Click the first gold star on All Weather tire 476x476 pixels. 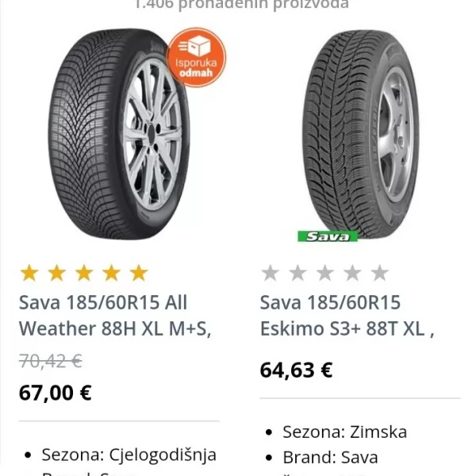29,274
